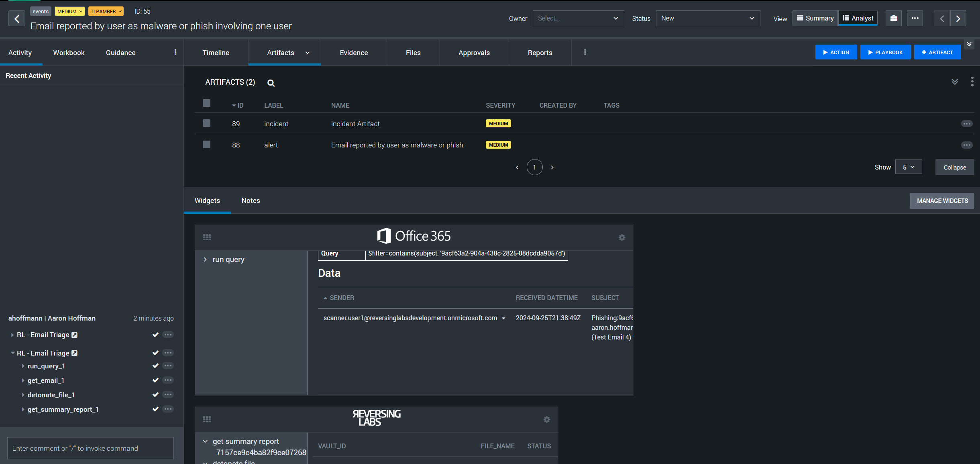Open the Files tab
The height and width of the screenshot is (464, 980).
click(413, 53)
